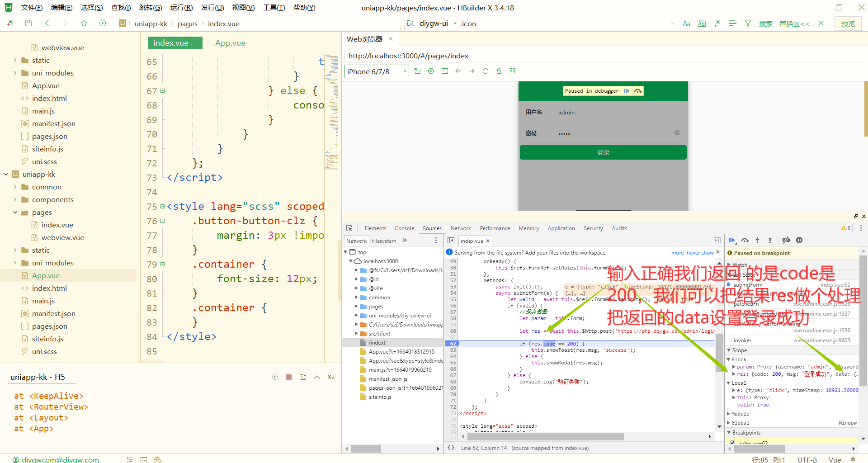The height and width of the screenshot is (463, 868).
Task: Select Filesystem sources tab
Action: 384,241
